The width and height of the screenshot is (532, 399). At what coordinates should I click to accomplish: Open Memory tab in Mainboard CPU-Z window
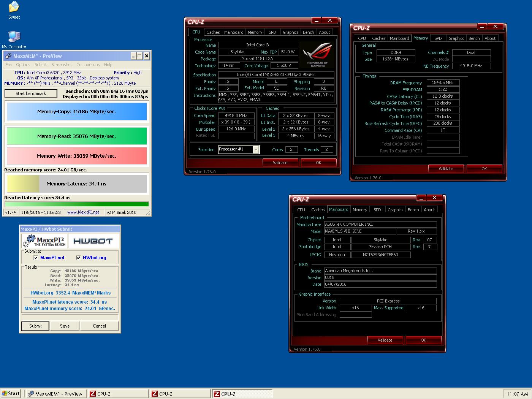(359, 210)
